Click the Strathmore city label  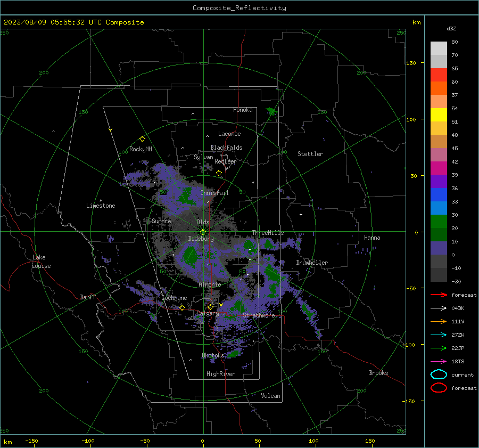259,315
